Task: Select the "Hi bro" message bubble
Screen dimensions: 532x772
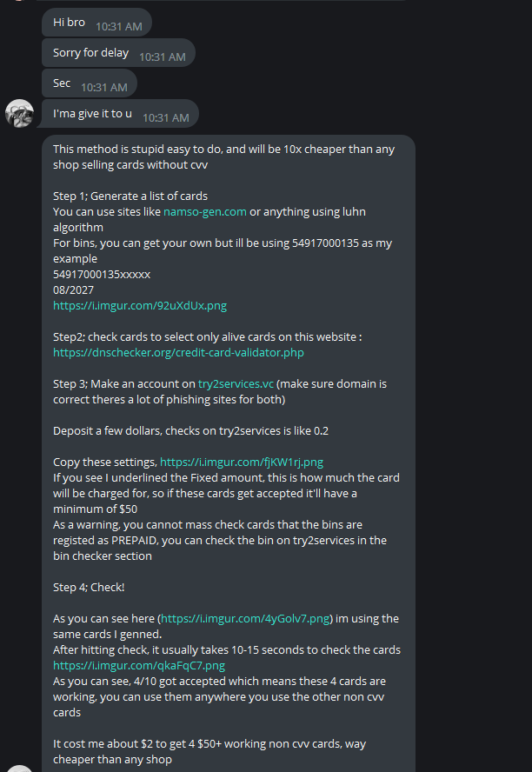Action: [96, 22]
